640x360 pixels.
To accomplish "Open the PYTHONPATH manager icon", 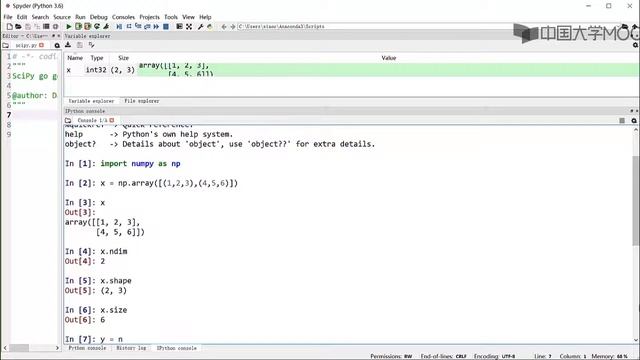I will [210, 27].
